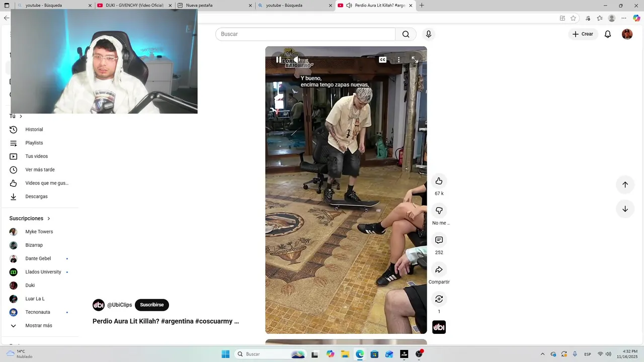
Task: Expand the Short to fullscreen
Action: (x=415, y=60)
